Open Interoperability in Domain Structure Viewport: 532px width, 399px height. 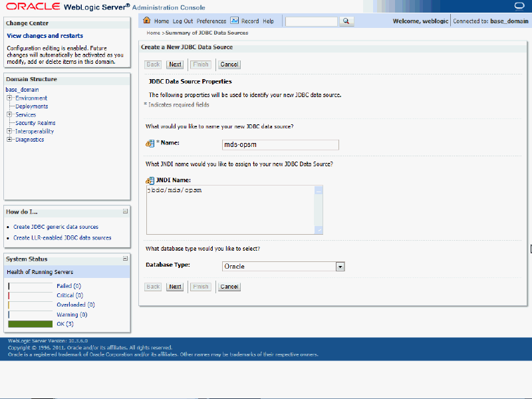coord(35,131)
